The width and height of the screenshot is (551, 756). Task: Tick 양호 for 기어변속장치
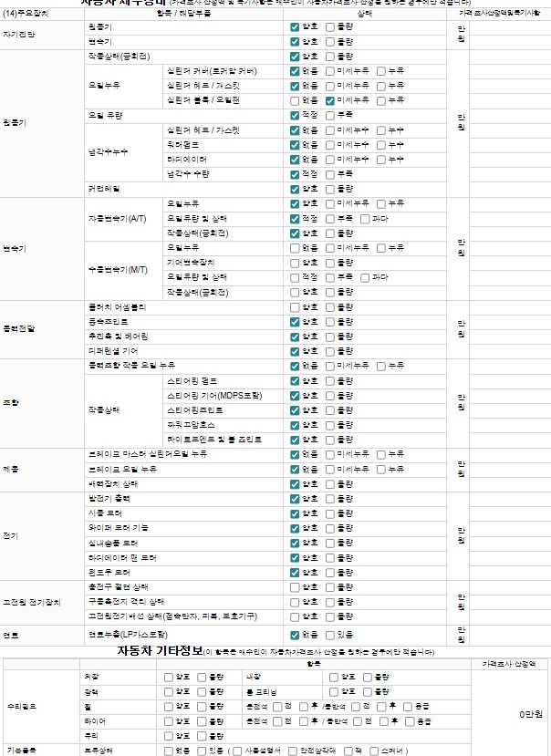295,264
